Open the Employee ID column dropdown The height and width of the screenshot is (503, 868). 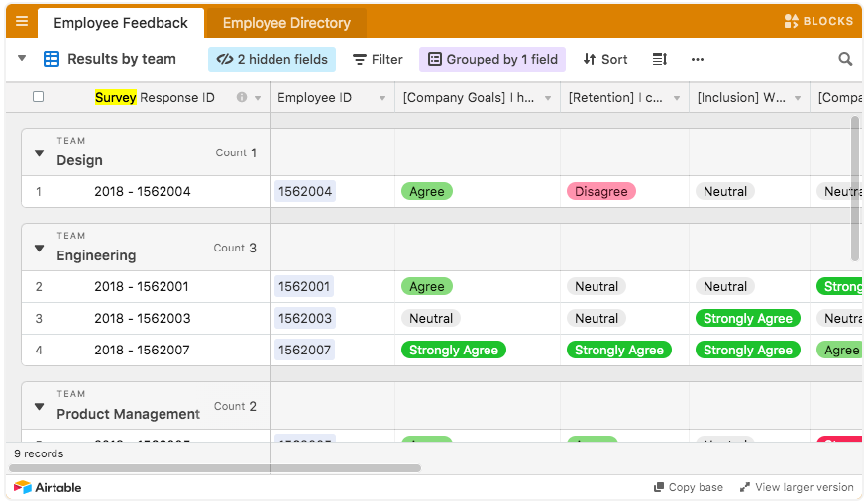[x=381, y=97]
